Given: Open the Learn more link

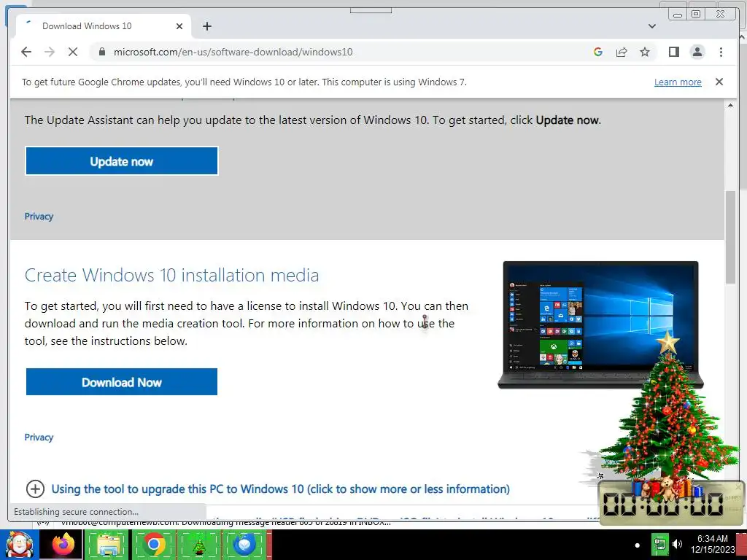Looking at the screenshot, I should click(678, 82).
